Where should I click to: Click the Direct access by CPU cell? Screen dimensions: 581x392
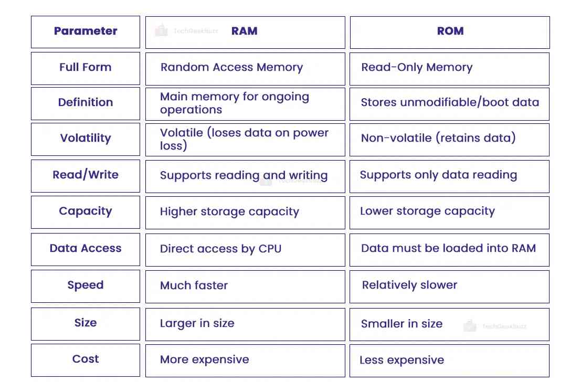[x=220, y=249]
